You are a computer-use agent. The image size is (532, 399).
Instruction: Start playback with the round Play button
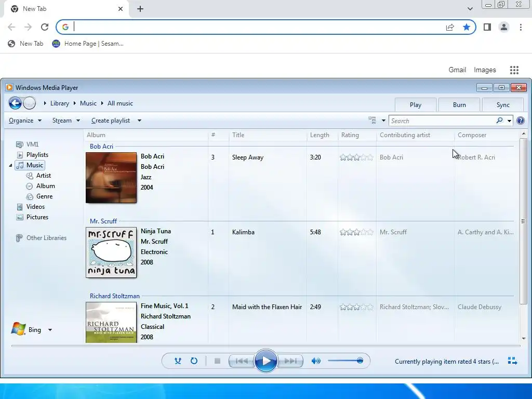(x=265, y=361)
